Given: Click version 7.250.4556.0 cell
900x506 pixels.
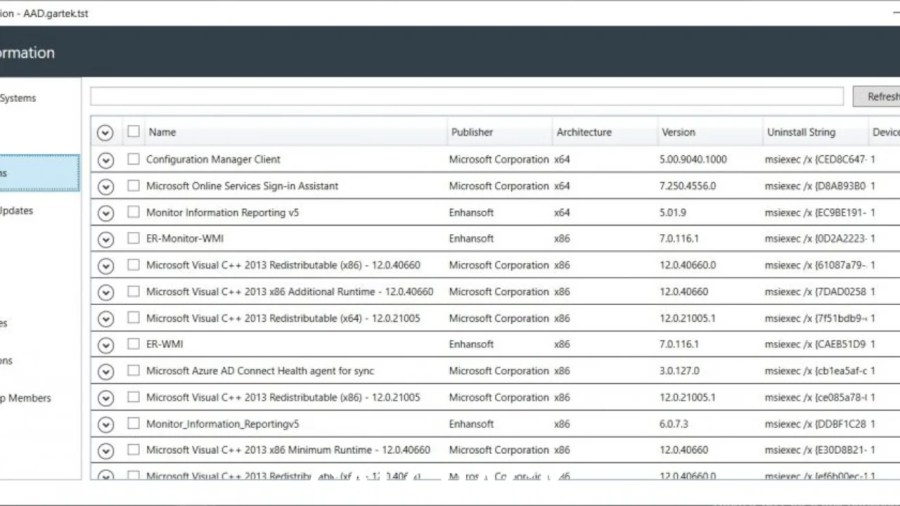Looking at the screenshot, I should (688, 186).
